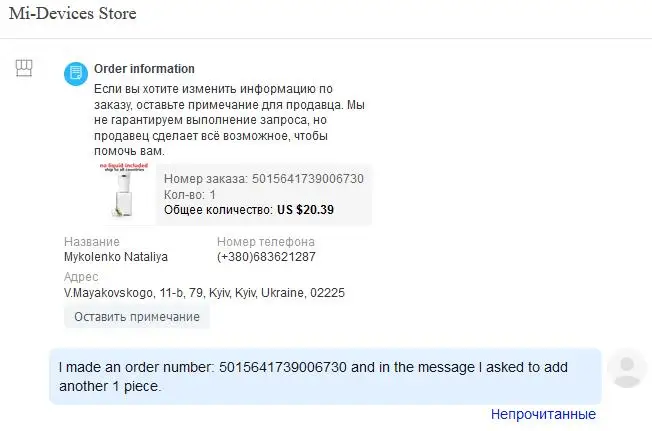Click the phone number (+380)683621287

pyautogui.click(x=266, y=257)
